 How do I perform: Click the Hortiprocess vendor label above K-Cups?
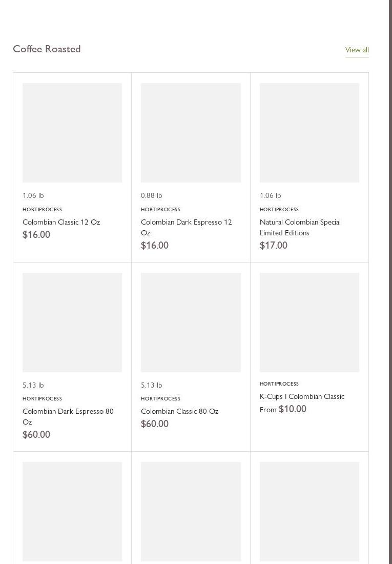point(279,384)
